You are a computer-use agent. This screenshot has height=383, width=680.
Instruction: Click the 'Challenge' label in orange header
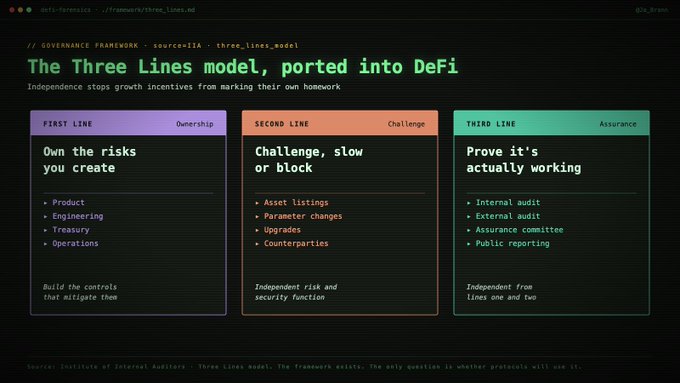[x=406, y=124]
